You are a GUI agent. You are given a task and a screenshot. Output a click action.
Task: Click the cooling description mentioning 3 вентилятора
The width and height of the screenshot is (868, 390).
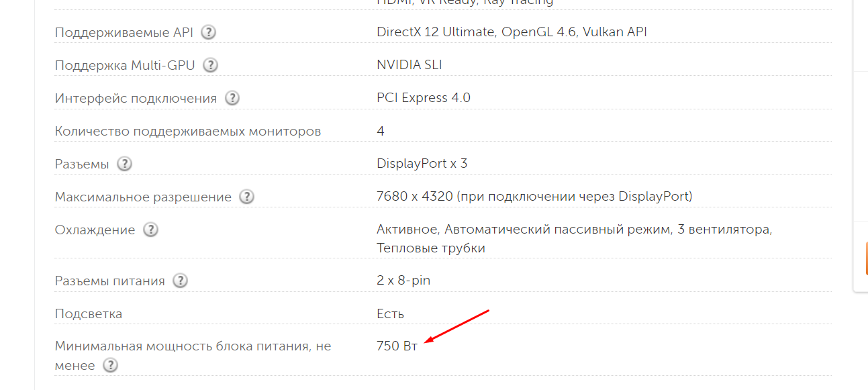click(575, 239)
